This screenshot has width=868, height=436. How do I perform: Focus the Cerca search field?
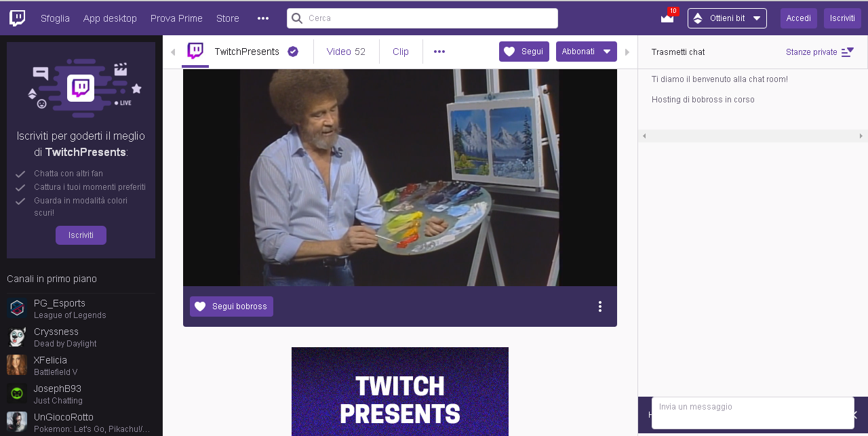click(x=422, y=18)
